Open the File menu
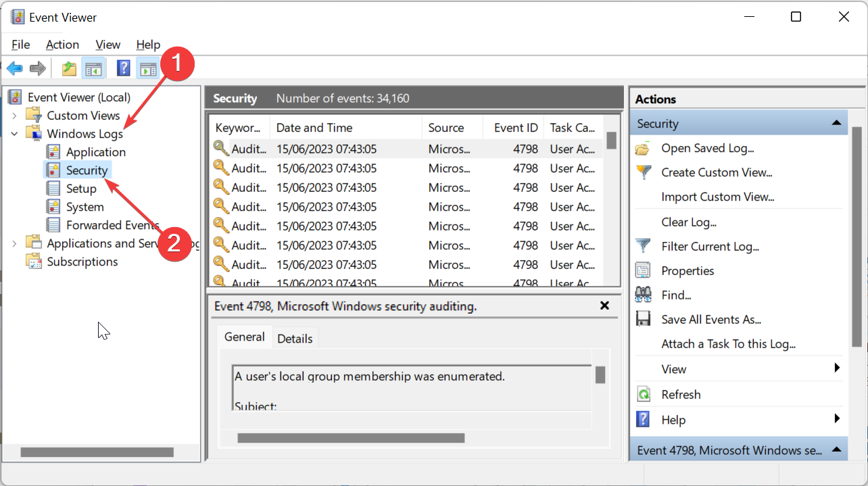This screenshot has width=868, height=486. (21, 45)
